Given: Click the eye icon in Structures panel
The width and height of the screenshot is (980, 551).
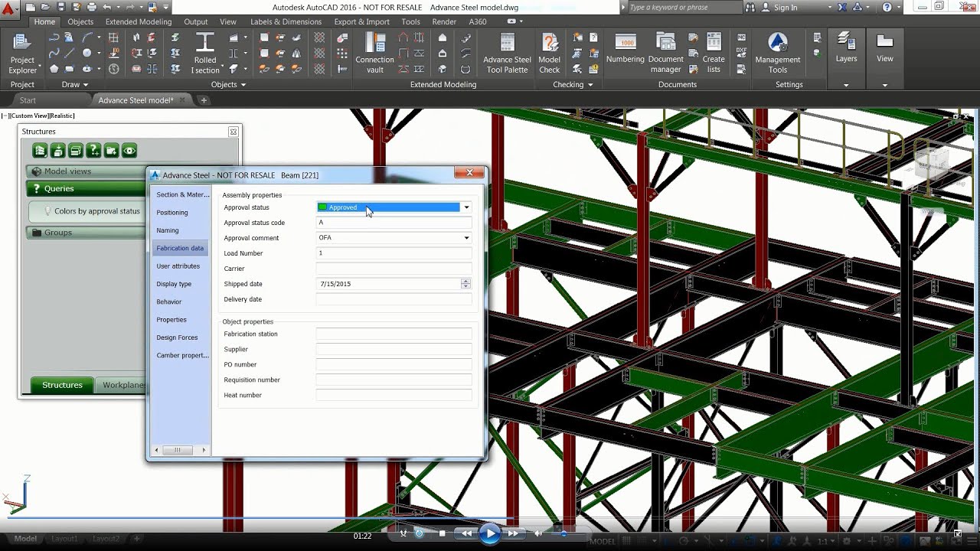Looking at the screenshot, I should click(129, 151).
